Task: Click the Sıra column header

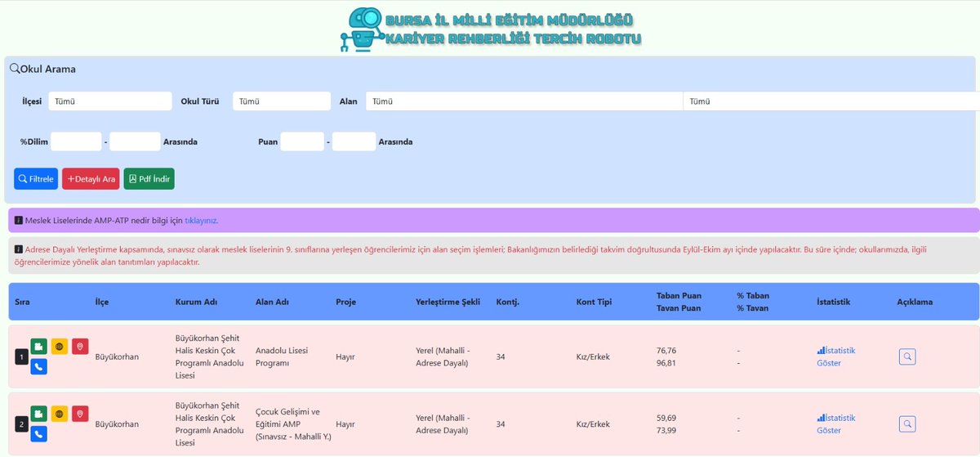Action: pos(22,302)
